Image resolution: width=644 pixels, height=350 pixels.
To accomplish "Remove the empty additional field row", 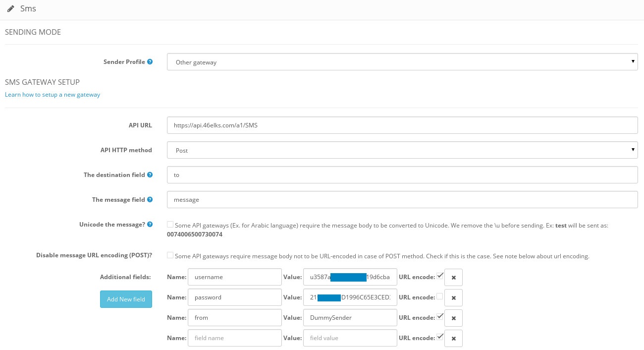I will (x=453, y=339).
